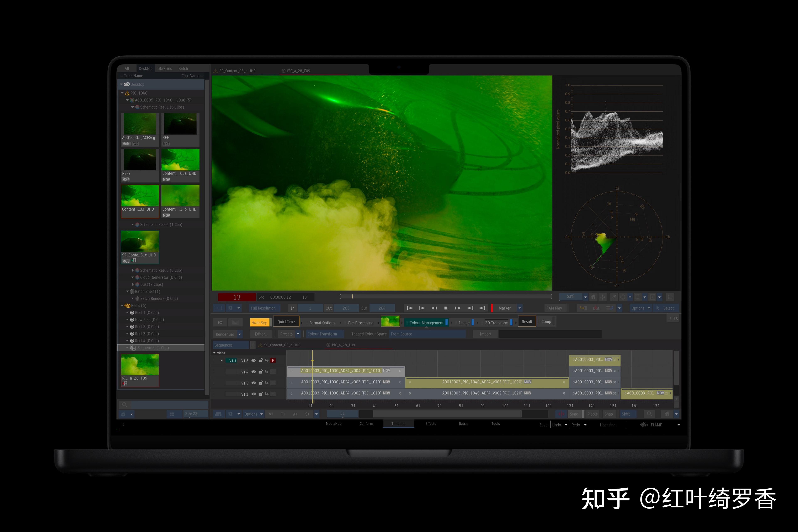
Task: Click the RAM Play button
Action: [554, 308]
